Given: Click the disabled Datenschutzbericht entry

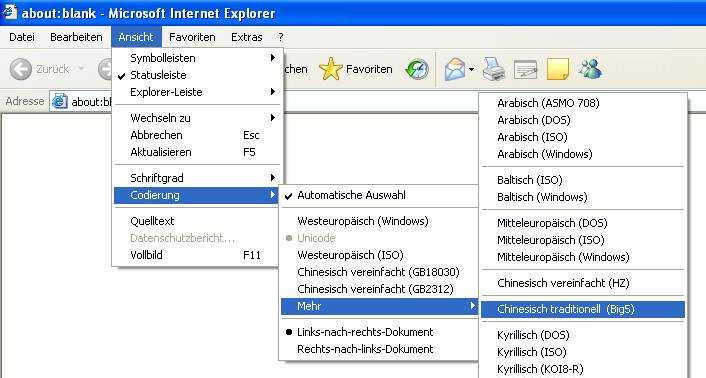Looking at the screenshot, I should [196, 238].
